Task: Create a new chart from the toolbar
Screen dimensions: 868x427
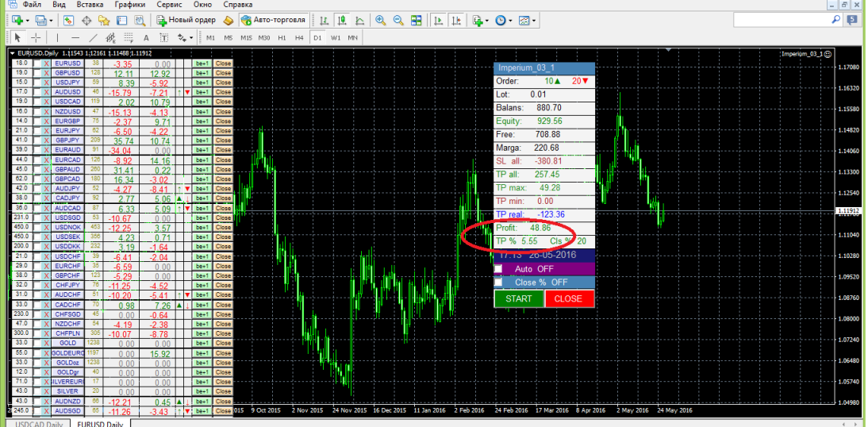Action: point(17,21)
